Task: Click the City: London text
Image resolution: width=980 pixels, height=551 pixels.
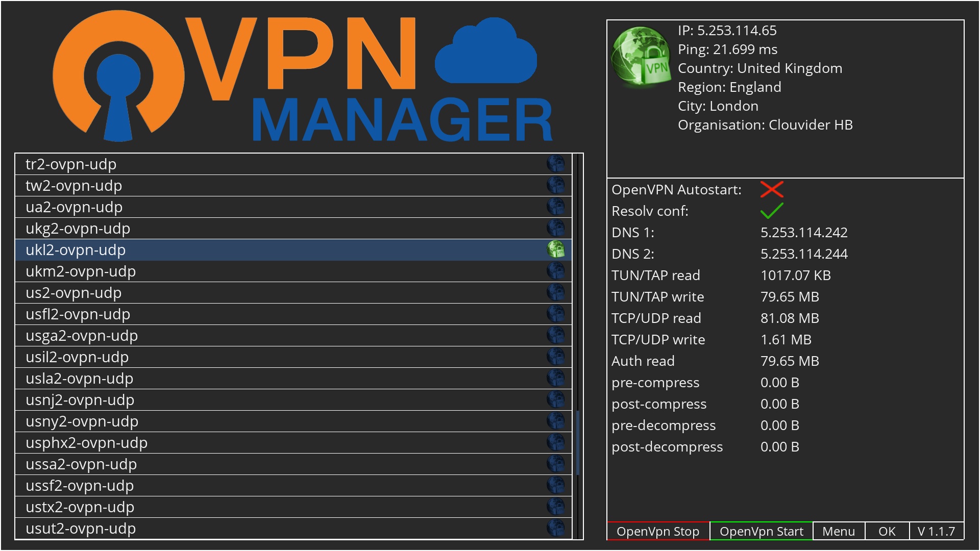Action: point(718,106)
